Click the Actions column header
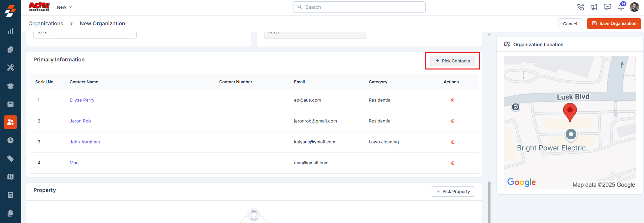Screen dimensions: 644x223 point(451,82)
